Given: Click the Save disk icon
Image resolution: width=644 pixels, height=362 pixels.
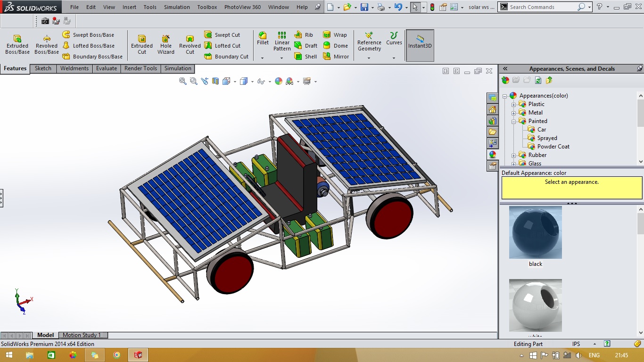Looking at the screenshot, I should pos(364,7).
